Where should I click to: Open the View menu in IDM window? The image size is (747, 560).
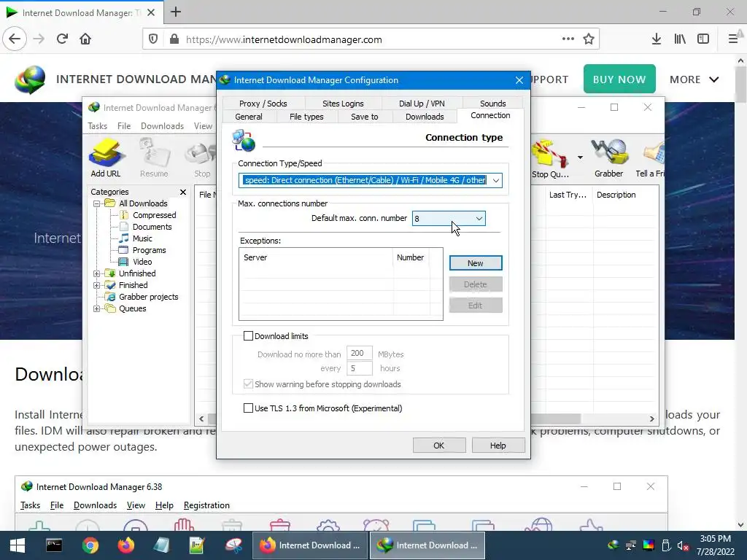click(203, 126)
